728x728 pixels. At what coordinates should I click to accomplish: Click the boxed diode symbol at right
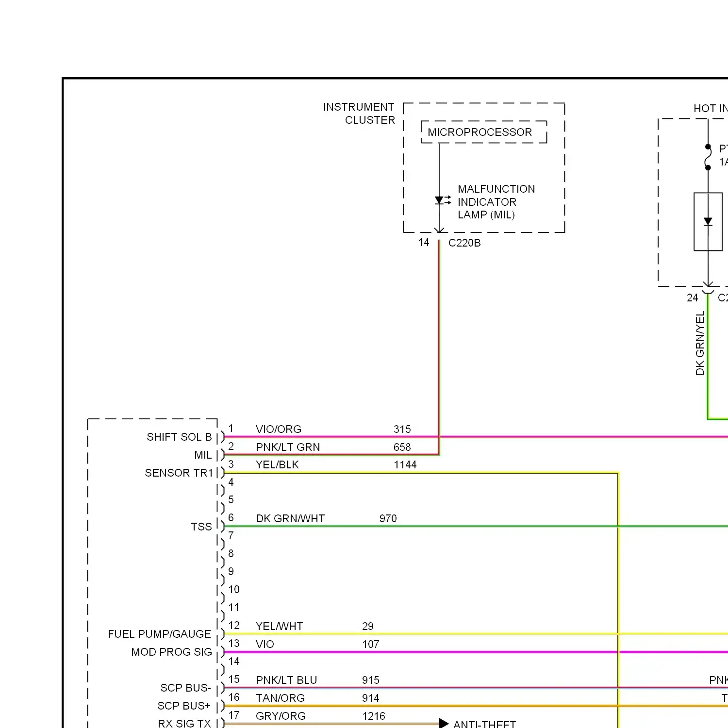[x=708, y=222]
